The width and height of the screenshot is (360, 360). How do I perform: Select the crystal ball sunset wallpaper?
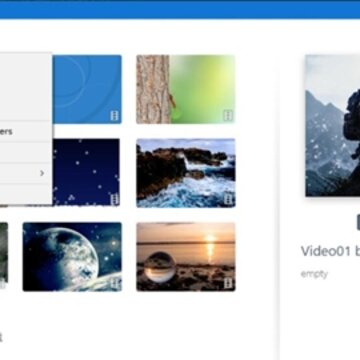click(x=186, y=257)
